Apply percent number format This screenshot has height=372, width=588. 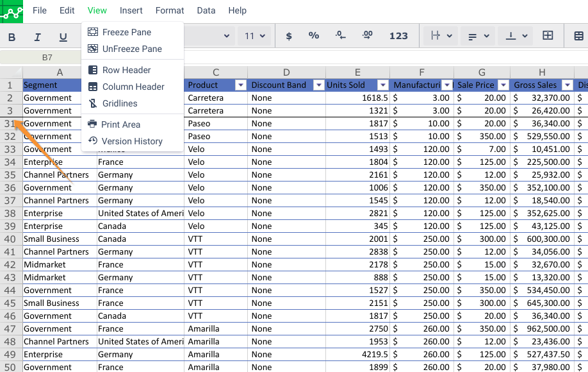pos(313,36)
